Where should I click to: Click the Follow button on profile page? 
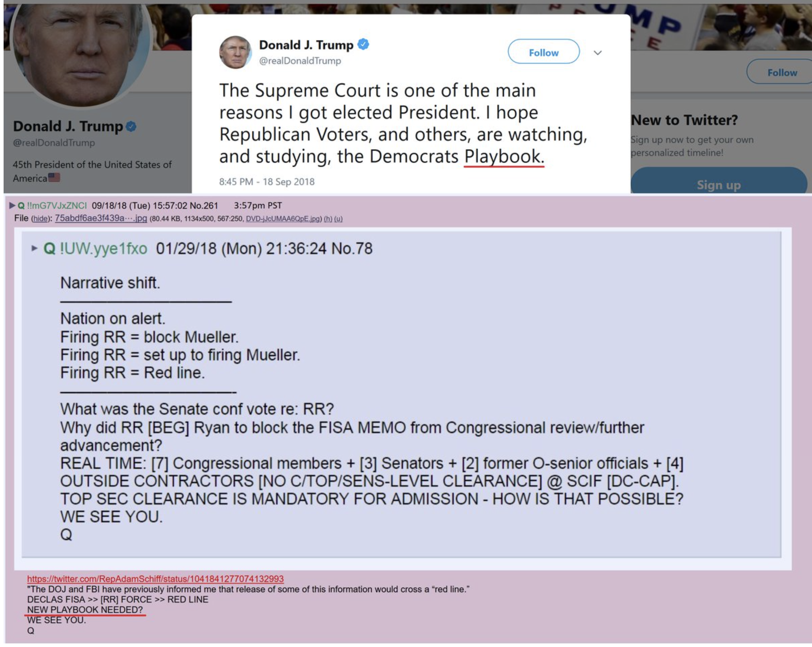[x=781, y=72]
